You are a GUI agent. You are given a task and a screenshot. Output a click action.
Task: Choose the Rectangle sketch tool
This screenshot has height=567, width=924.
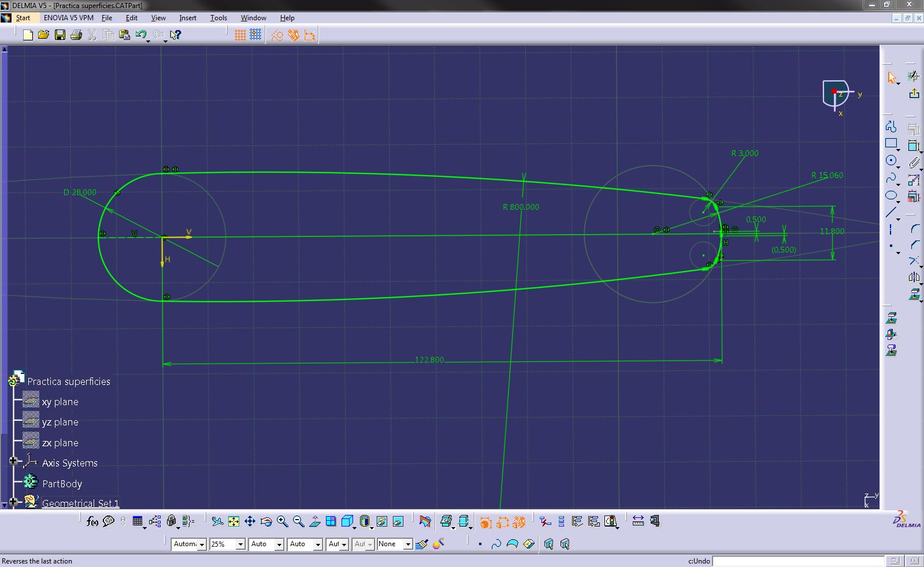pos(891,143)
